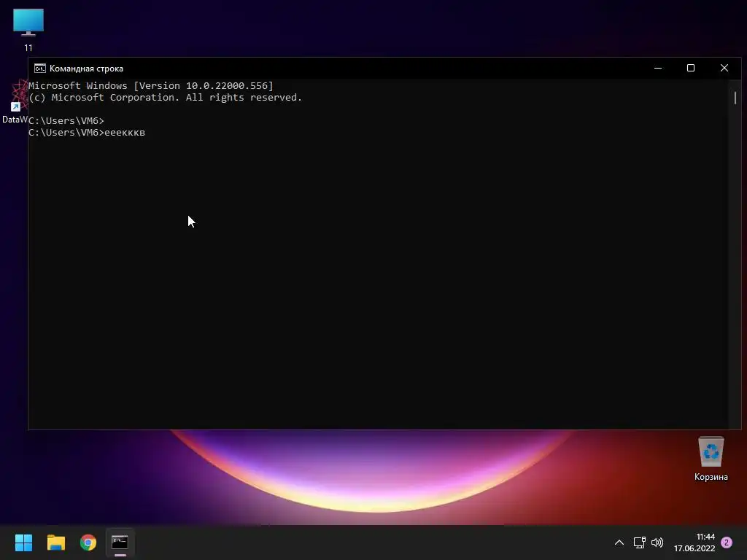
Task: Launch File Explorer from the taskbar
Action: 55,542
